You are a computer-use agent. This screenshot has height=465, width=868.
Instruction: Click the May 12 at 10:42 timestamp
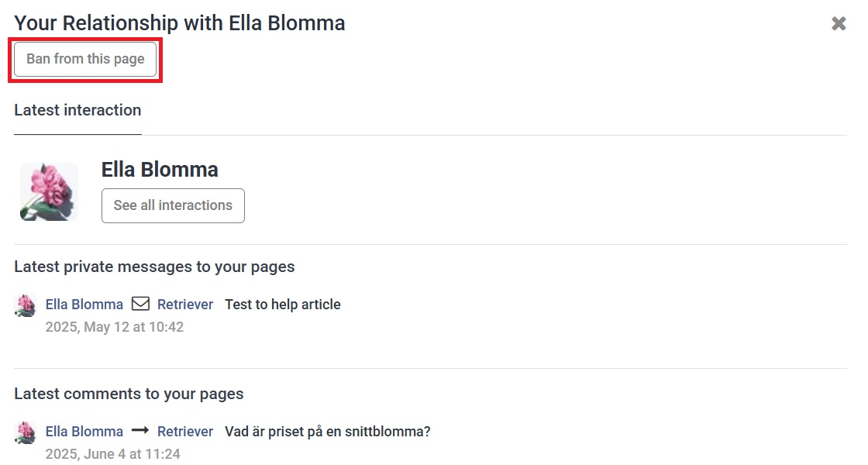[x=115, y=327]
